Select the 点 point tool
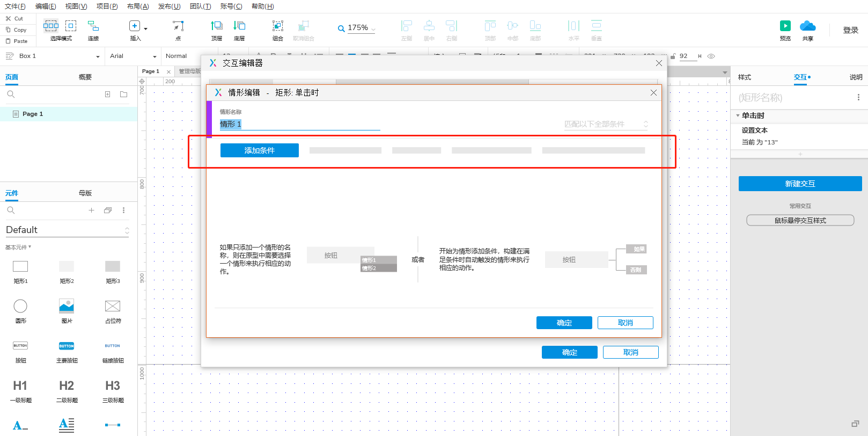Viewport: 868px width, 436px height. point(178,26)
